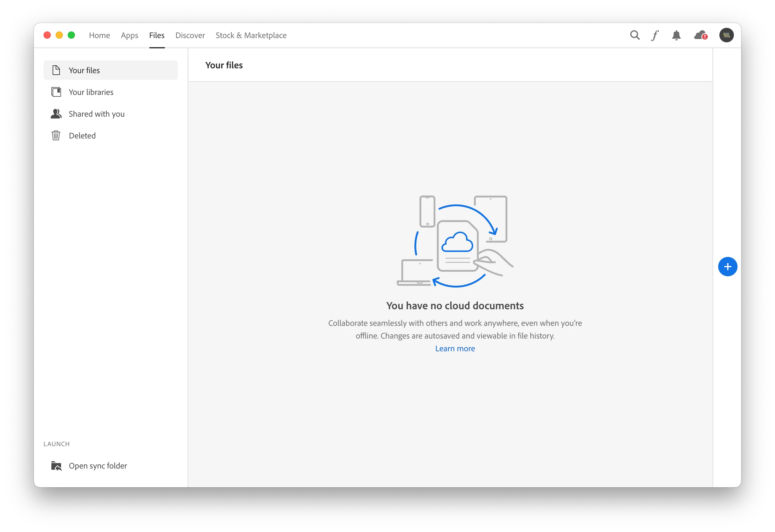Image resolution: width=775 pixels, height=532 pixels.
Task: Open the Stock & Marketplace tab
Action: [x=251, y=35]
